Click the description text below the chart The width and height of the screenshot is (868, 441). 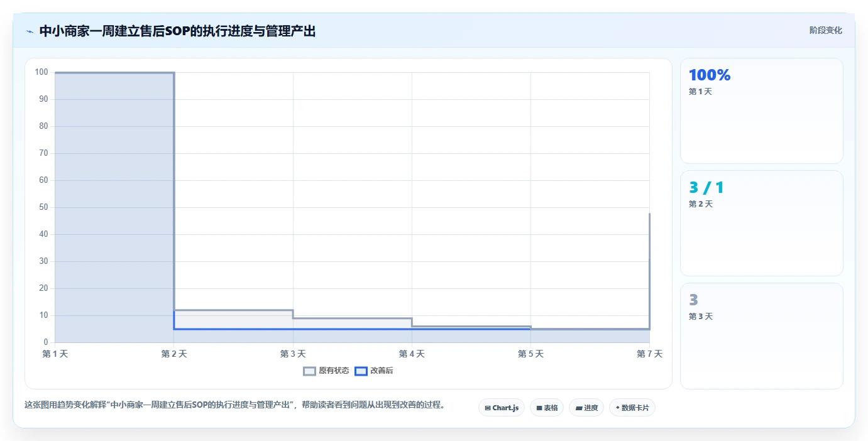pyautogui.click(x=234, y=405)
